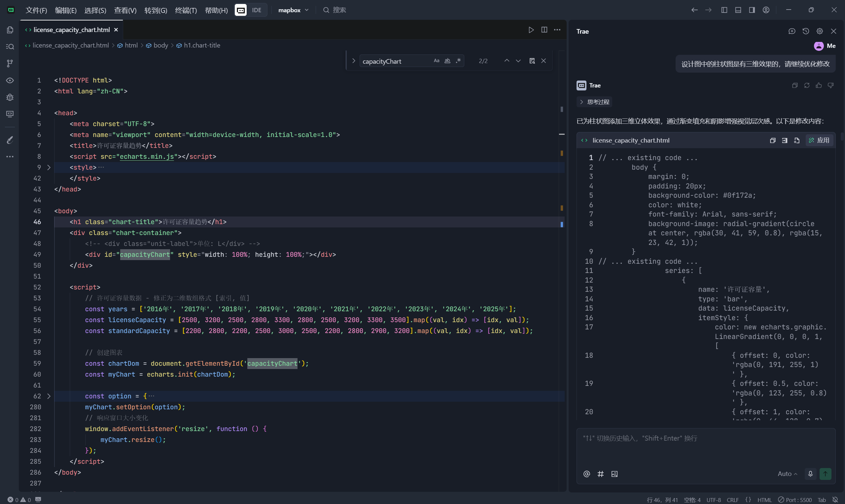Click Port: 5500 in the status bar
This screenshot has height=504, width=845.
coord(795,500)
